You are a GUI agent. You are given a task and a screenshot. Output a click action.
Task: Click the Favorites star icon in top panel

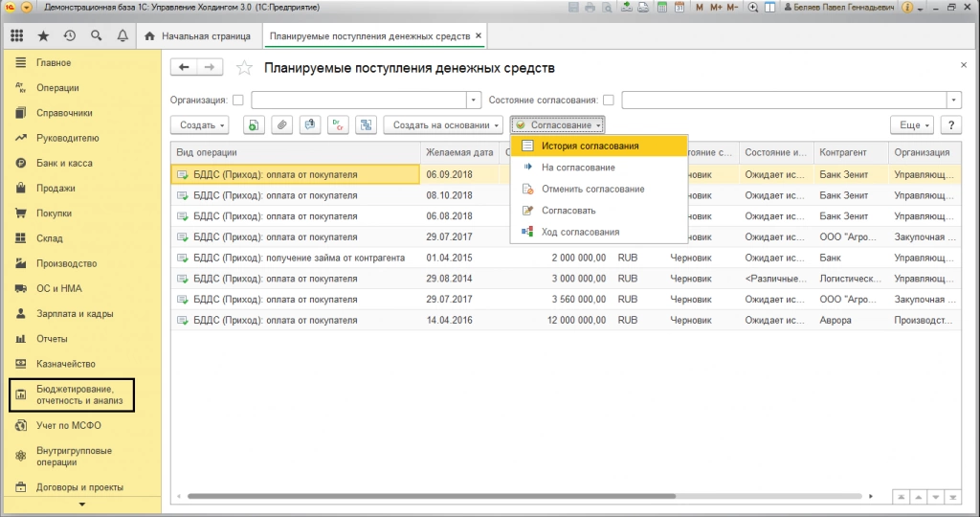tap(43, 36)
